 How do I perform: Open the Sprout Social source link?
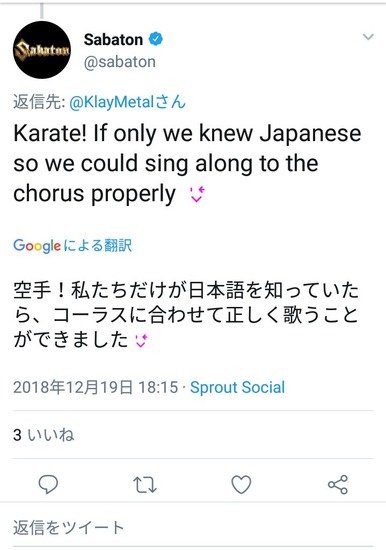click(x=238, y=387)
